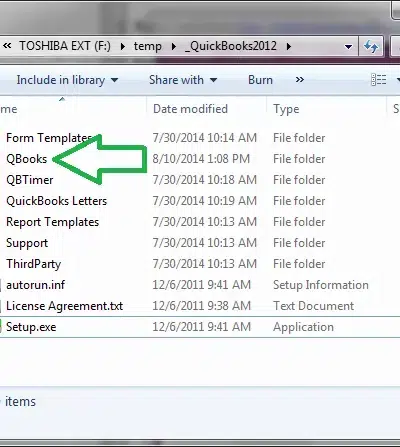Click the refresh button next to address bar
400x447 pixels.
(371, 46)
